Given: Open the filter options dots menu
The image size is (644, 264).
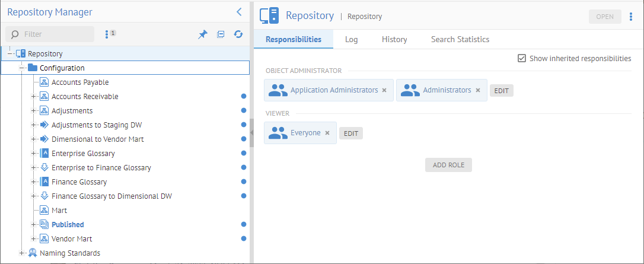Looking at the screenshot, I should point(107,34).
